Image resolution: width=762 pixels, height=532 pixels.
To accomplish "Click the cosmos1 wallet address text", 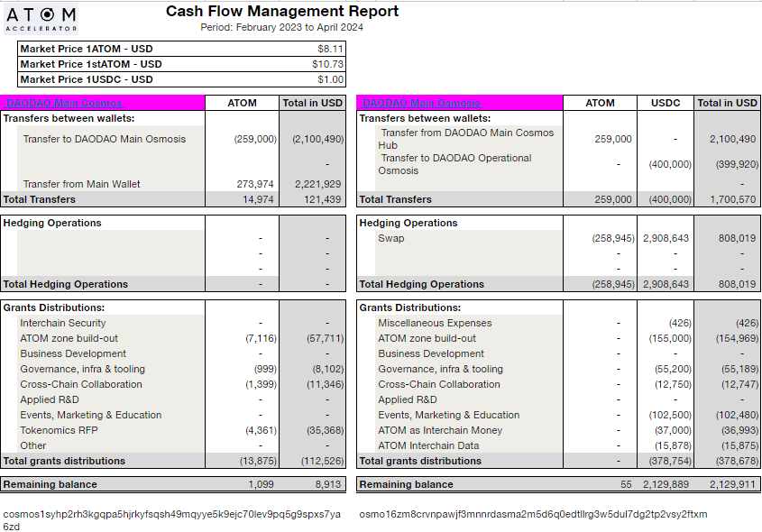I will pyautogui.click(x=171, y=515).
